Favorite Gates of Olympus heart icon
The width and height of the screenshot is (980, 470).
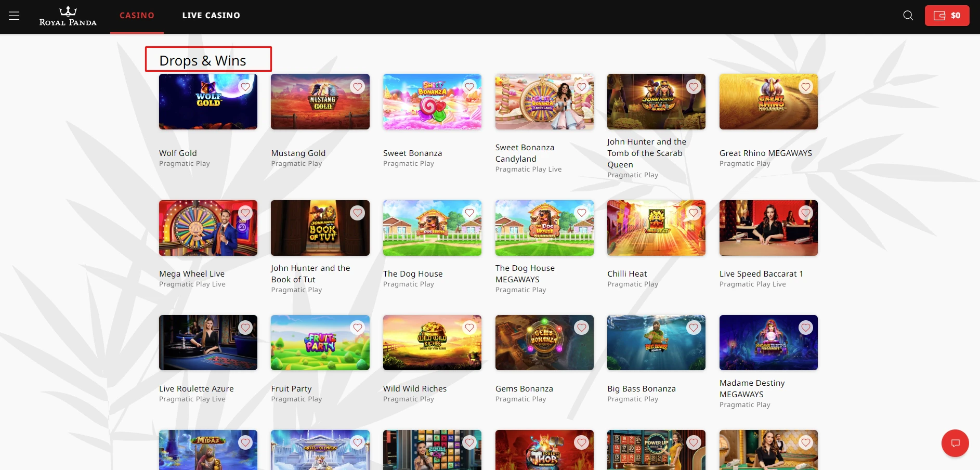pos(357,442)
